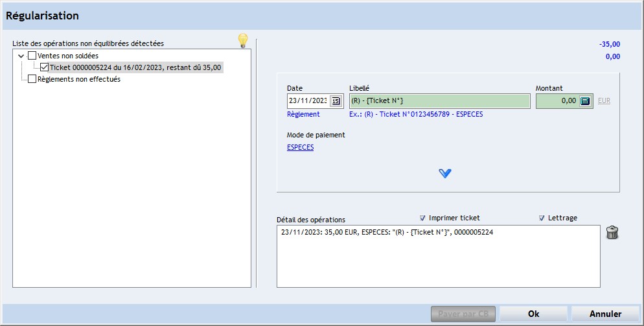This screenshot has width=644, height=326.
Task: Click into the Montant amount field
Action: click(x=557, y=100)
